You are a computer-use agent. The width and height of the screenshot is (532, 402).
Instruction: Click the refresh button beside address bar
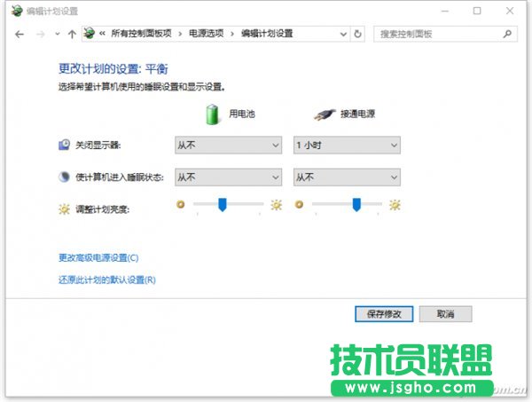pyautogui.click(x=358, y=34)
